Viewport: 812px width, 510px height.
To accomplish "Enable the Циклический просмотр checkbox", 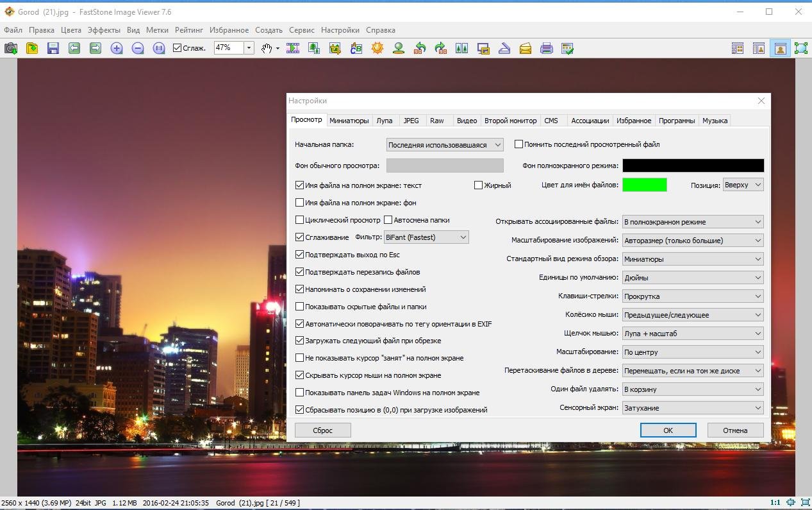I will pyautogui.click(x=299, y=220).
